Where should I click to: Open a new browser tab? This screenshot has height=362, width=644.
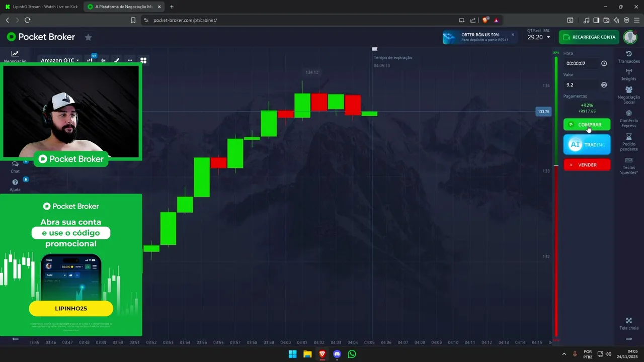point(172,7)
